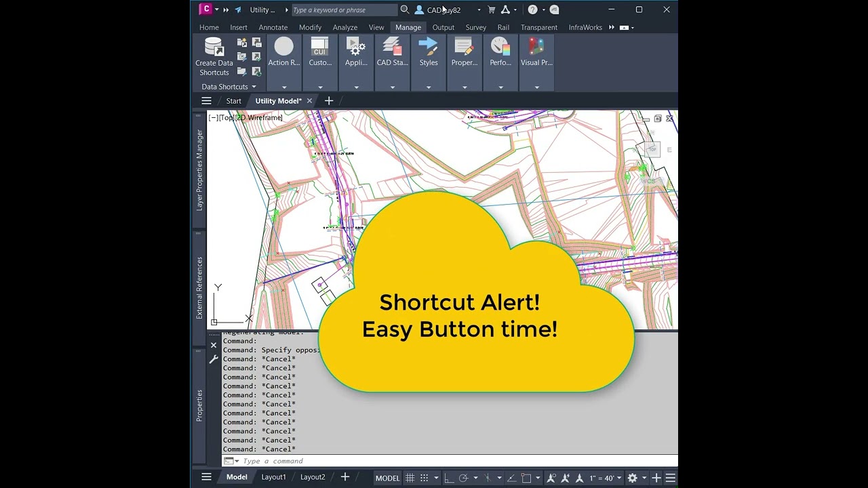
Task: Switch to the Home ribbon tab
Action: pyautogui.click(x=209, y=27)
